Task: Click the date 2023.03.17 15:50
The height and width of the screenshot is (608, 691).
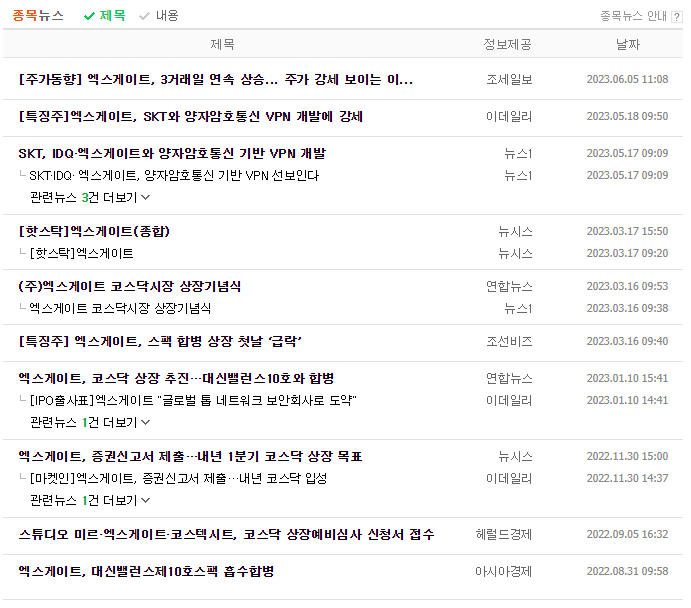Action: [x=628, y=231]
